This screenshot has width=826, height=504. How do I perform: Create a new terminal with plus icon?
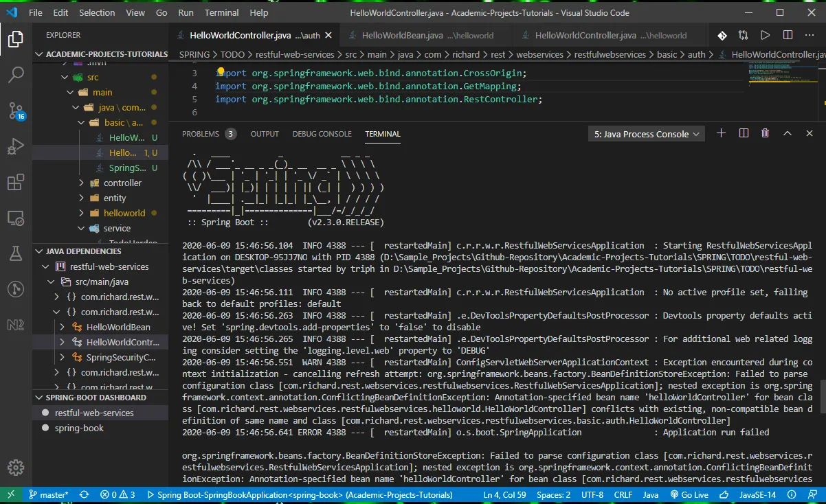coord(721,133)
